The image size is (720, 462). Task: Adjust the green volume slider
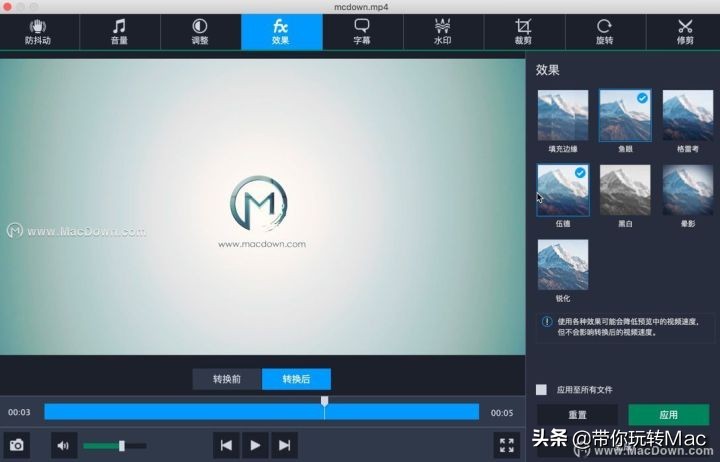coord(115,445)
